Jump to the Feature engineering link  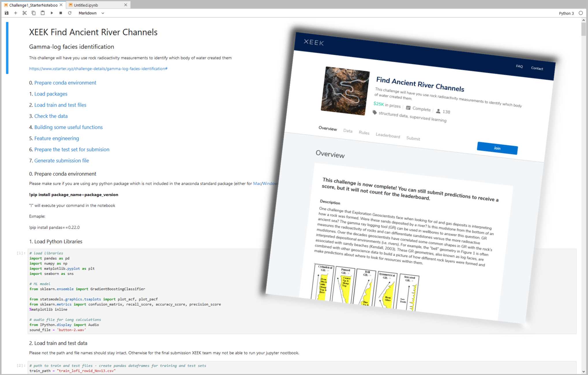pos(57,139)
